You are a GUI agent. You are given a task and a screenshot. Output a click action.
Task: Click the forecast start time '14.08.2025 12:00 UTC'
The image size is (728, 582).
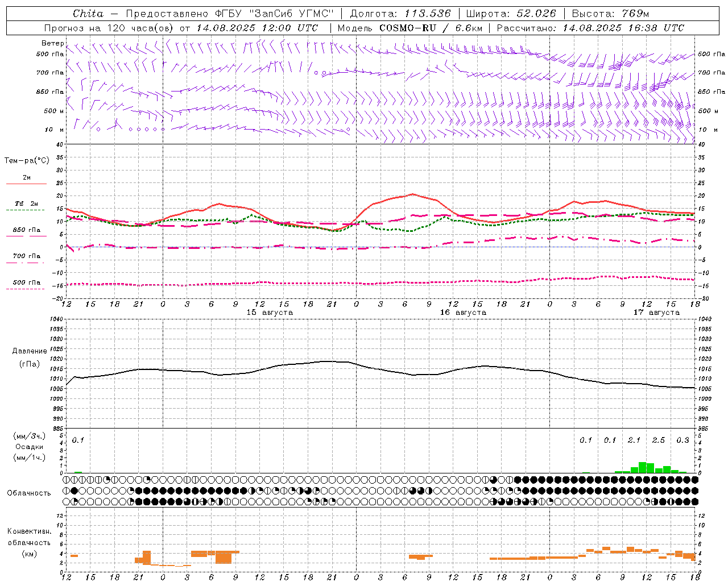click(257, 28)
